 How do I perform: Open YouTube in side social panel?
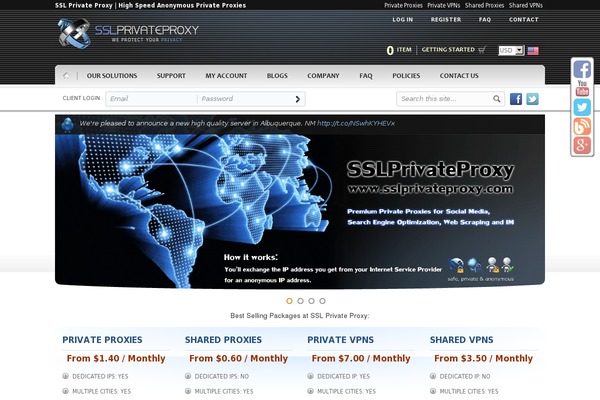coord(582,88)
